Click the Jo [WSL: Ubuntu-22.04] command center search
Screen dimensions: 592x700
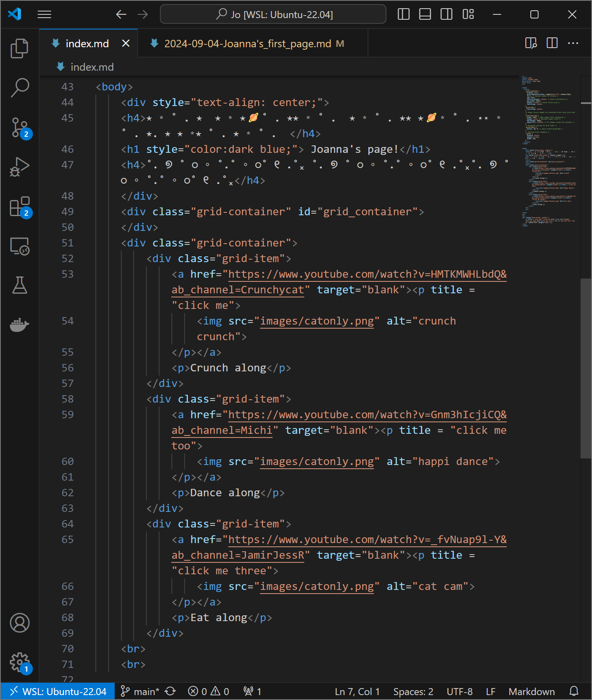(x=273, y=14)
